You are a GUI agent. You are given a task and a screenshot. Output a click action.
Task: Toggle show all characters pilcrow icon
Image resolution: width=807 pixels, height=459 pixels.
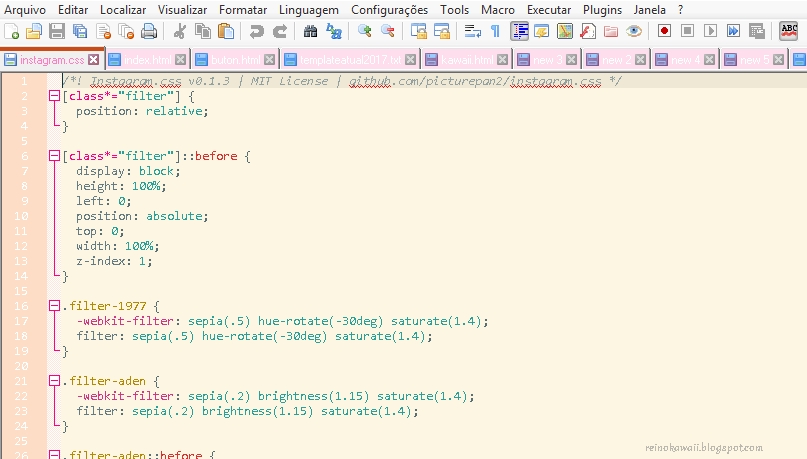495,31
